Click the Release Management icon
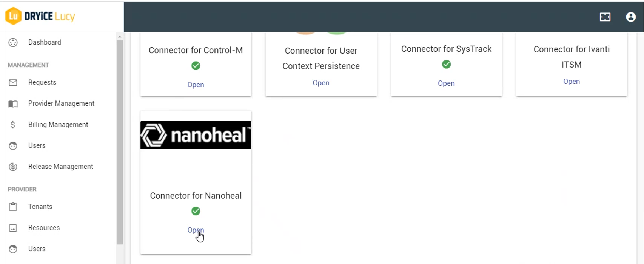 13,167
